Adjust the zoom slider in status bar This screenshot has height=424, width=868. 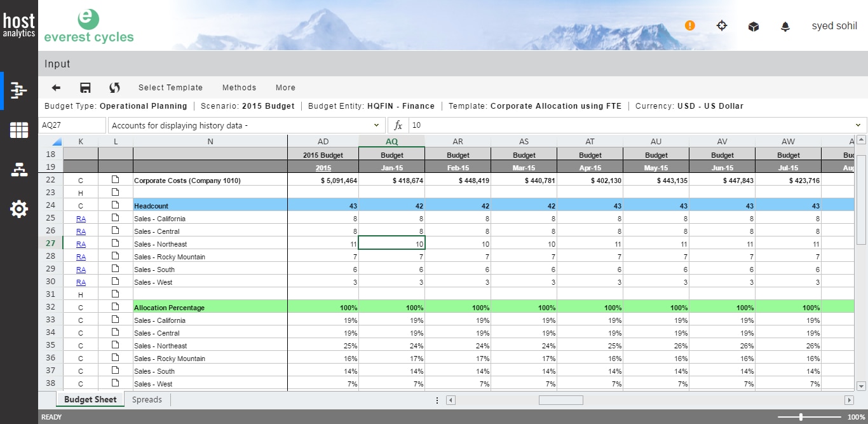click(801, 417)
